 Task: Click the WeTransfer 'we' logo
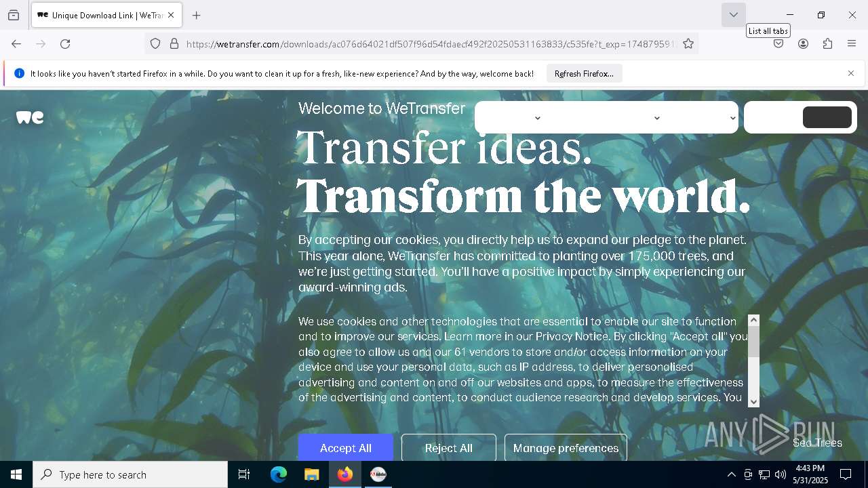pos(30,117)
